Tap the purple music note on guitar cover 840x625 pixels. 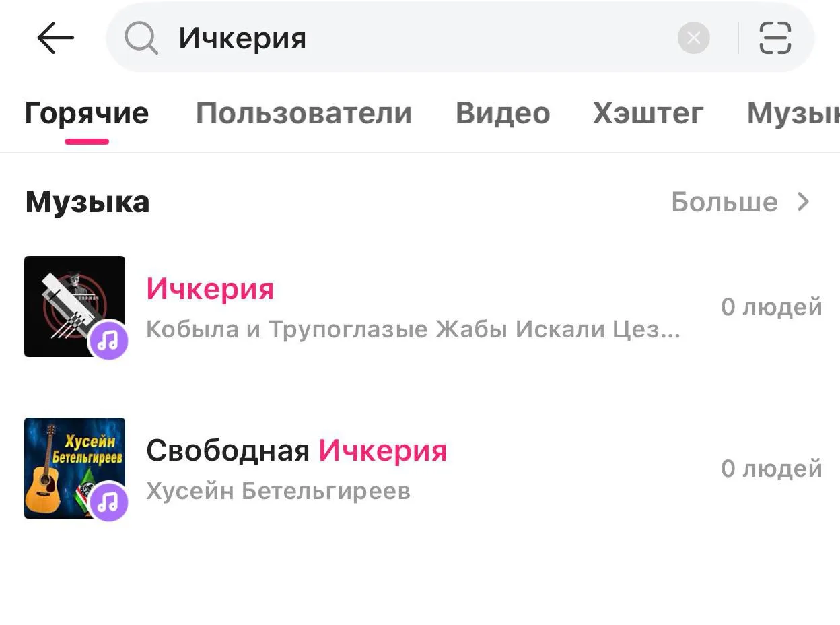pyautogui.click(x=108, y=502)
